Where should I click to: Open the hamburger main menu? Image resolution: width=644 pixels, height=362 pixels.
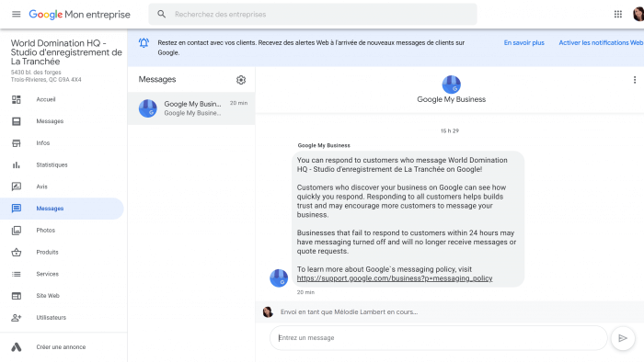click(16, 15)
